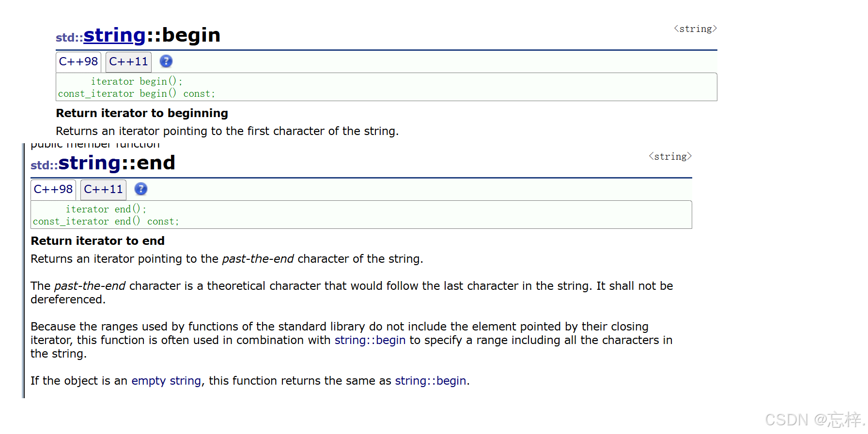This screenshot has height=434, width=868.
Task: Click the const_iterator end() const declaration
Action: (x=106, y=221)
